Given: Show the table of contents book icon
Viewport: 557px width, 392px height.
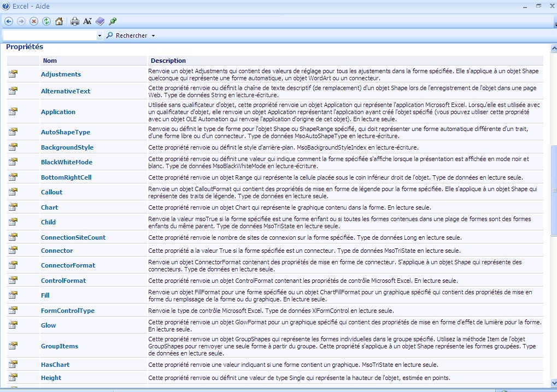Looking at the screenshot, I should click(x=100, y=21).
